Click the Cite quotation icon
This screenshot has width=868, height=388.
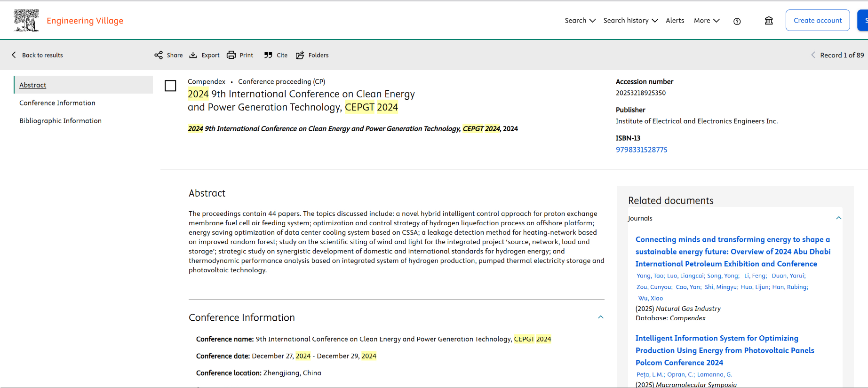coord(268,55)
